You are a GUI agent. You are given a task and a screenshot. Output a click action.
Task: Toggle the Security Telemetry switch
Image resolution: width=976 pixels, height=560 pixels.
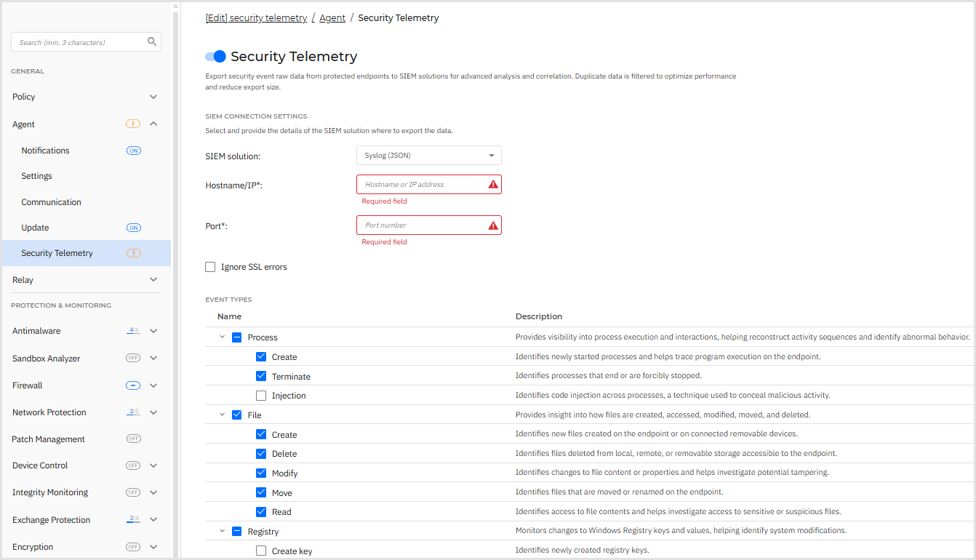pos(215,57)
